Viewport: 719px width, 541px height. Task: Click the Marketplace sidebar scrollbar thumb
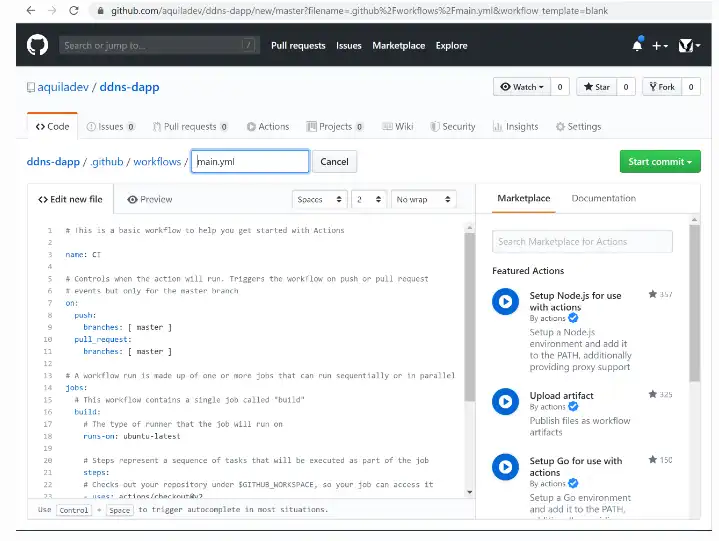click(x=695, y=303)
